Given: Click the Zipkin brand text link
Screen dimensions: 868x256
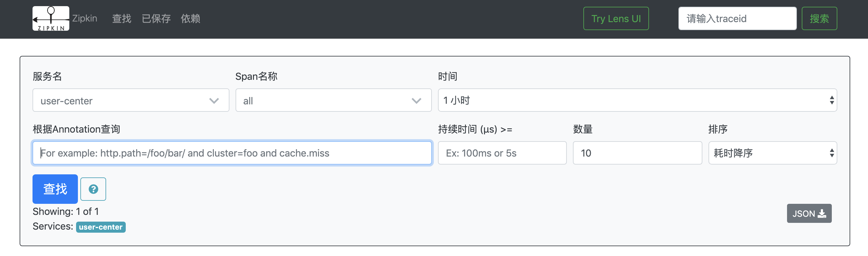Looking at the screenshot, I should click(85, 18).
